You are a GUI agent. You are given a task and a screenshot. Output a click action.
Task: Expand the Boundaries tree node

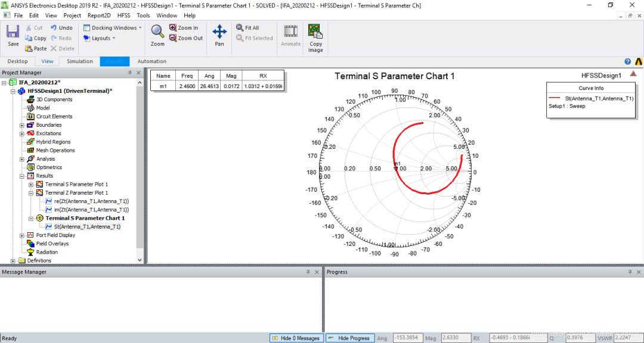22,125
